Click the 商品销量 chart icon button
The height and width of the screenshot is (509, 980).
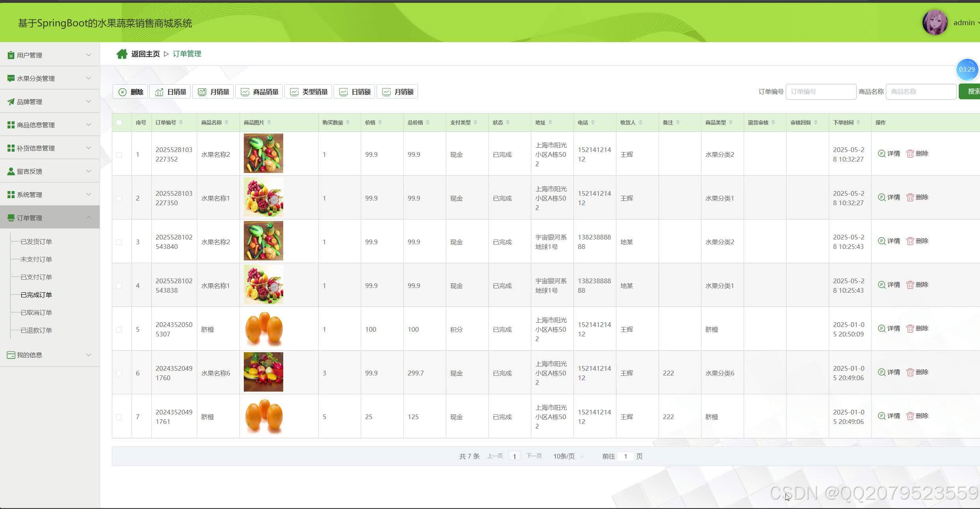pos(259,92)
